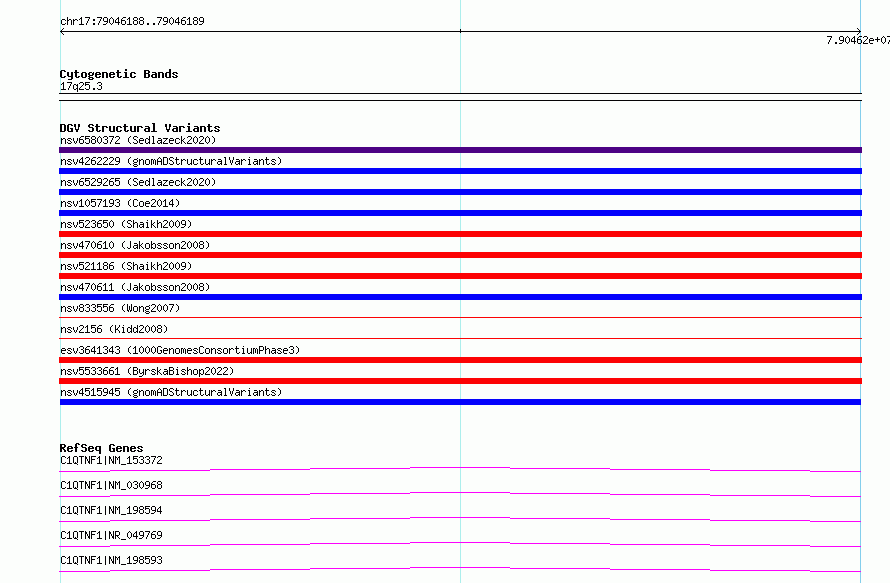Open variant nsv6580372 (Sedlazeck2020) label
Viewport: 890px width, 583px height.
pyautogui.click(x=138, y=140)
